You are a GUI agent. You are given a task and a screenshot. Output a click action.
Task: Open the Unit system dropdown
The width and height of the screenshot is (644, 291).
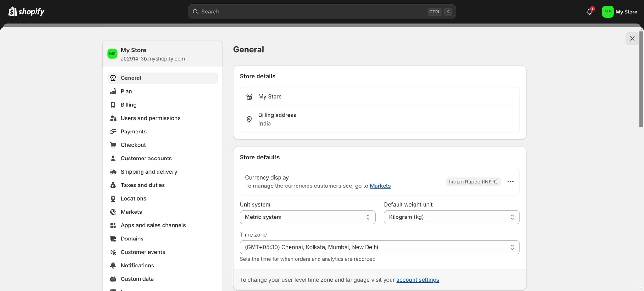307,217
